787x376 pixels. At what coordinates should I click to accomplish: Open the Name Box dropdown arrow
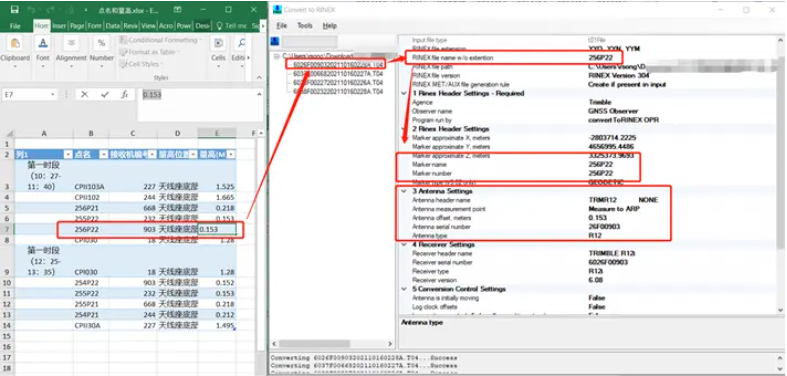pos(53,94)
